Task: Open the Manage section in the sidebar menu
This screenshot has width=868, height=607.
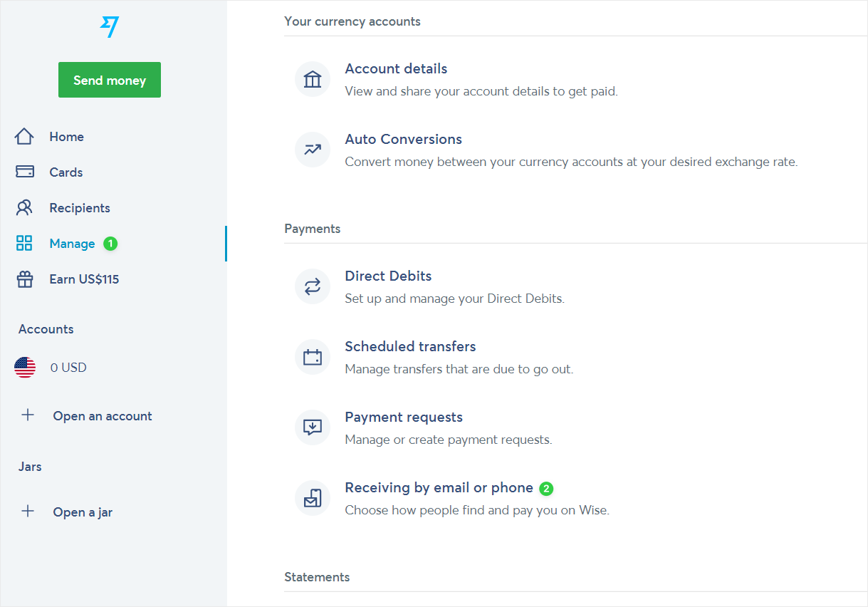Action: [71, 243]
